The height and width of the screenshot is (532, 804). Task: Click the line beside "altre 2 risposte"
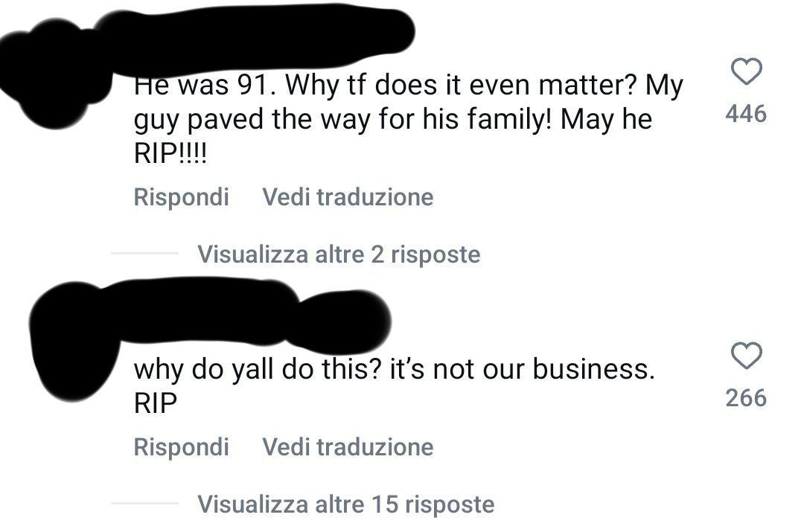144,254
